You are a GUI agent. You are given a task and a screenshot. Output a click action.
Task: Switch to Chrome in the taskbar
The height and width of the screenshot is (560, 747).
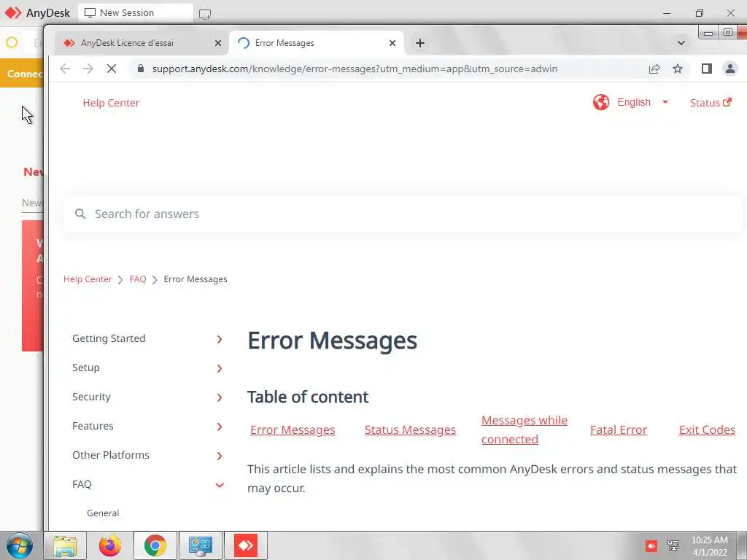pos(155,545)
